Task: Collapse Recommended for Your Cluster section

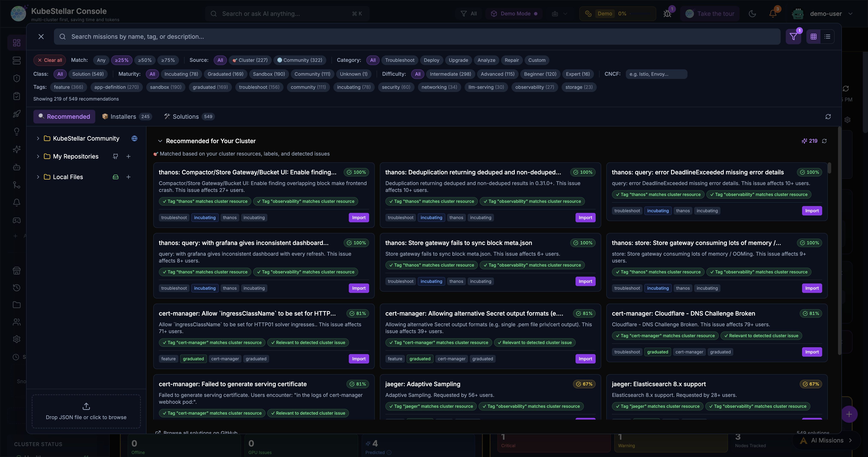Action: [160, 141]
